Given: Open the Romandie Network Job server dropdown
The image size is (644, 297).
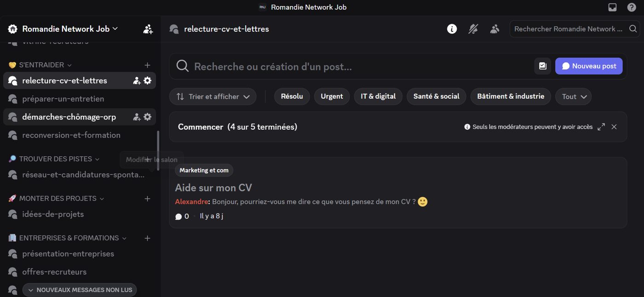Looking at the screenshot, I should point(70,29).
